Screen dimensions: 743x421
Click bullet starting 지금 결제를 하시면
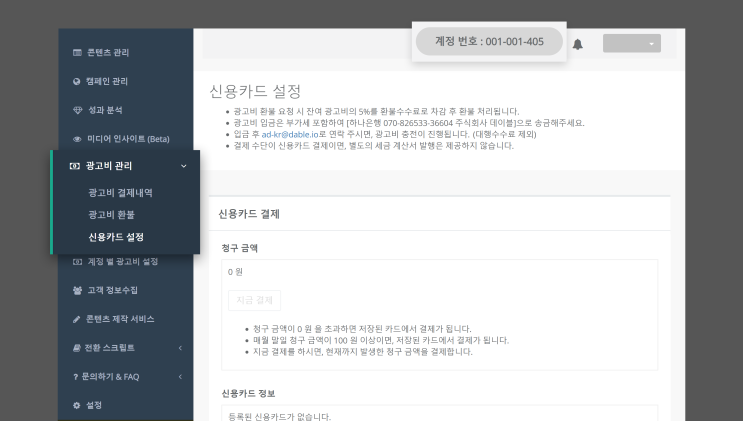(363, 352)
